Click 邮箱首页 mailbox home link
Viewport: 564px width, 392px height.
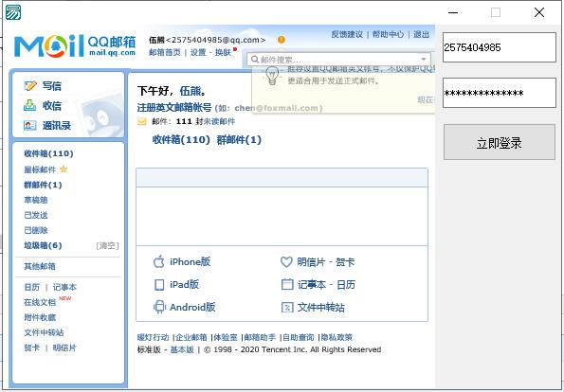pos(165,52)
